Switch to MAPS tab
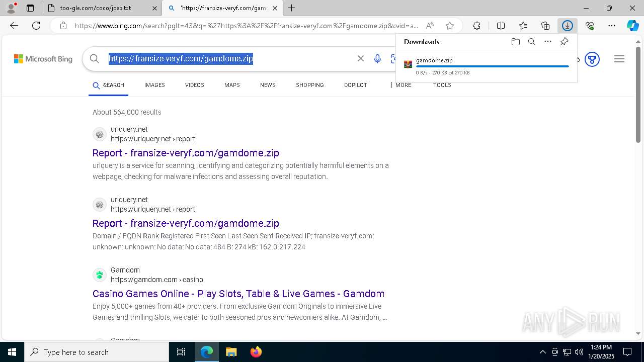Viewport: 644px width, 362px height. click(232, 85)
